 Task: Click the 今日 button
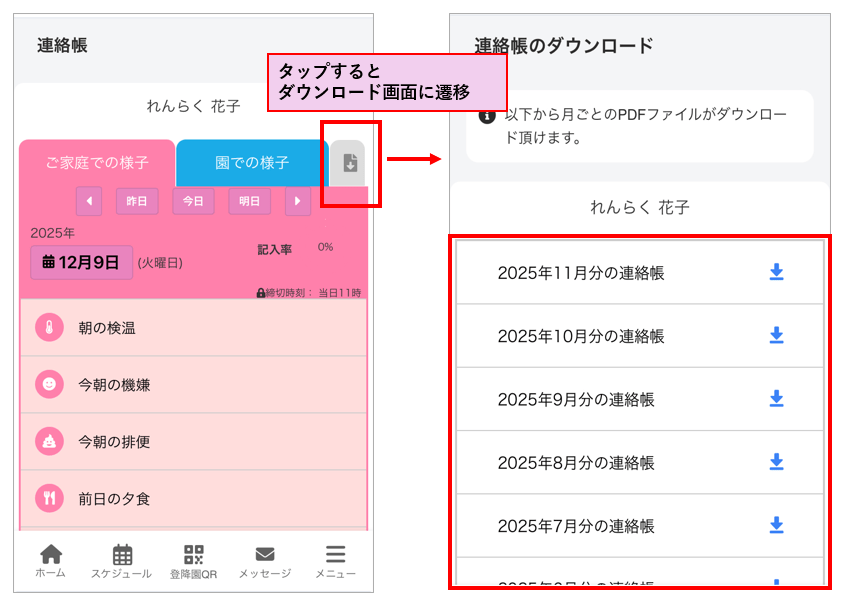(x=193, y=201)
